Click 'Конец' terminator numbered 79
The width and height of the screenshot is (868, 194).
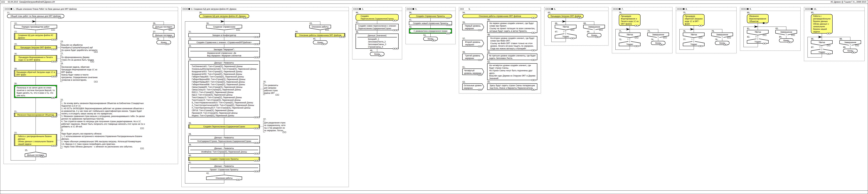coord(722,43)
